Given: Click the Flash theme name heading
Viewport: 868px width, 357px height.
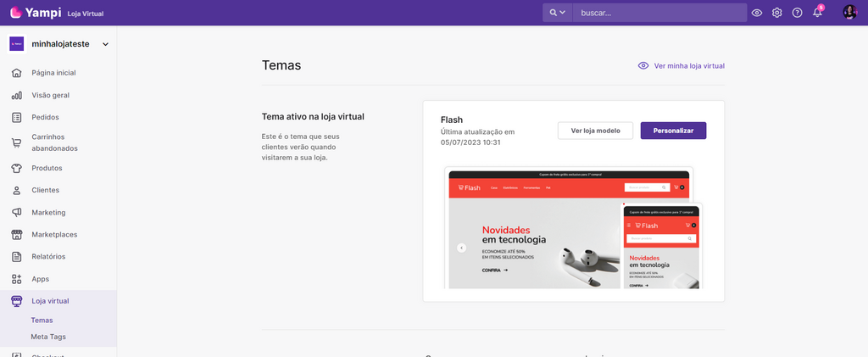Looking at the screenshot, I should coord(452,120).
